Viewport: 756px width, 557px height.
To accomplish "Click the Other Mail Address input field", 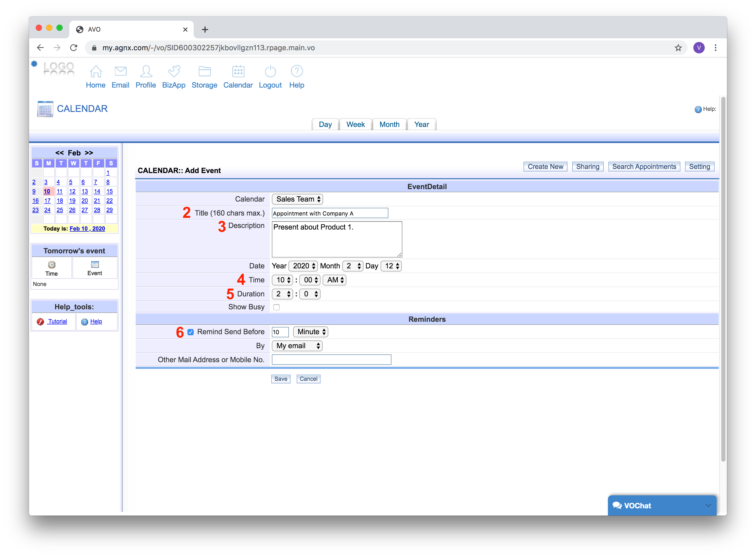I will click(x=331, y=360).
